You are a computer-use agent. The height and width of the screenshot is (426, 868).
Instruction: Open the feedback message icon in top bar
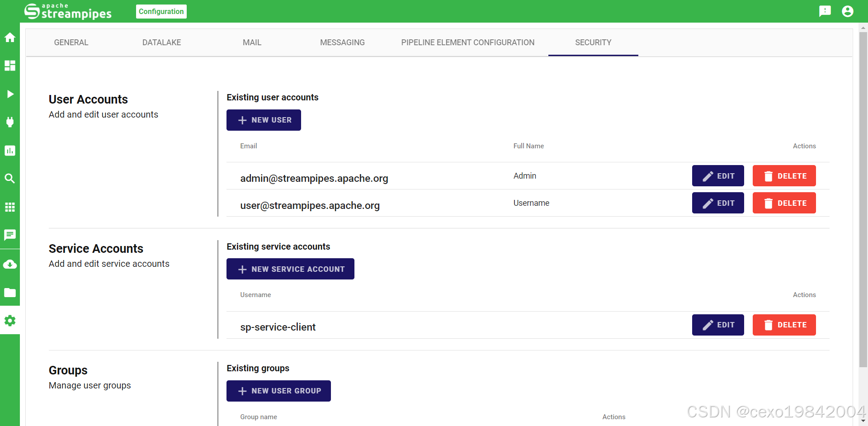click(825, 11)
